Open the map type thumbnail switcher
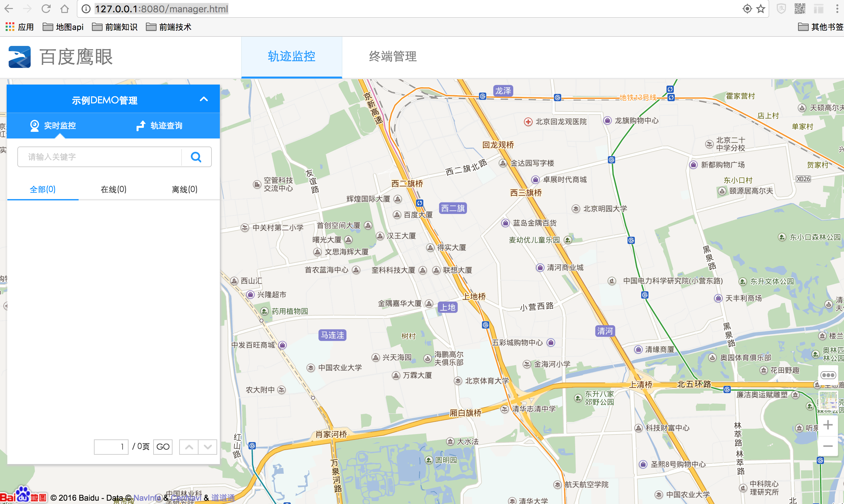This screenshot has height=504, width=844. tap(828, 401)
